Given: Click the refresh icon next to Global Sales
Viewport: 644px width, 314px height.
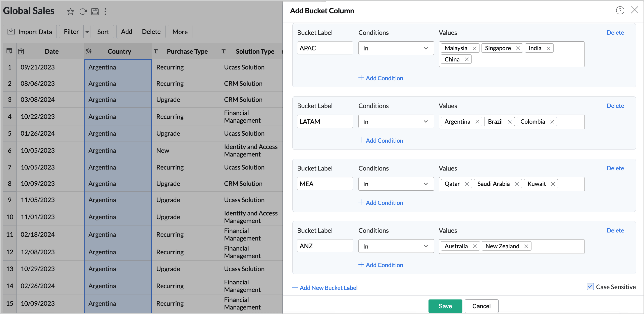Looking at the screenshot, I should click(x=83, y=11).
